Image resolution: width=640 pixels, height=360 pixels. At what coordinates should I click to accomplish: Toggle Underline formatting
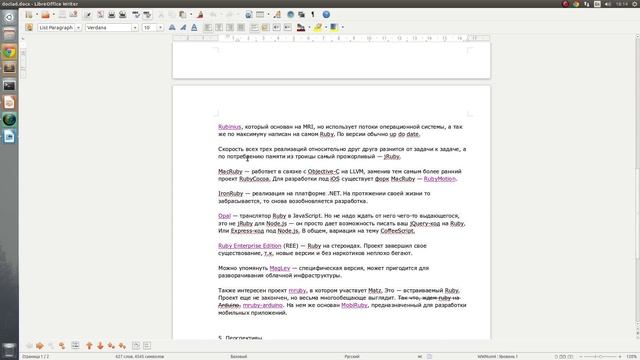point(194,27)
